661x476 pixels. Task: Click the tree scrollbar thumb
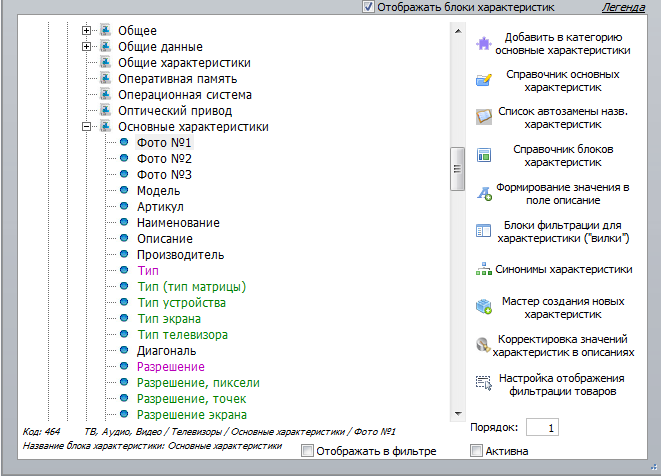(x=457, y=169)
